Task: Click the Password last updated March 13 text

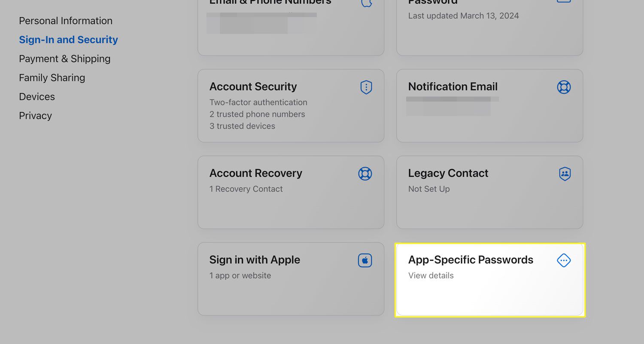Action: point(463,16)
